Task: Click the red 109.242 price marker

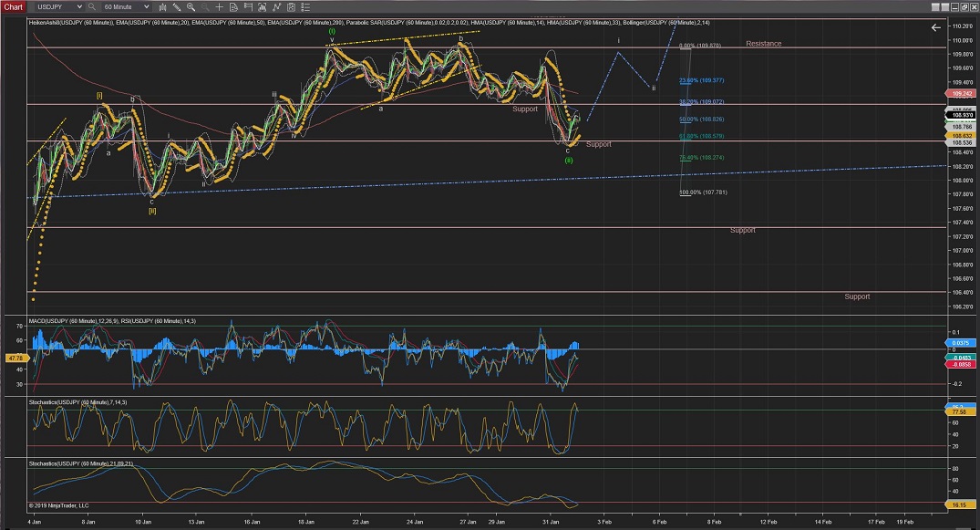Action: [964, 93]
